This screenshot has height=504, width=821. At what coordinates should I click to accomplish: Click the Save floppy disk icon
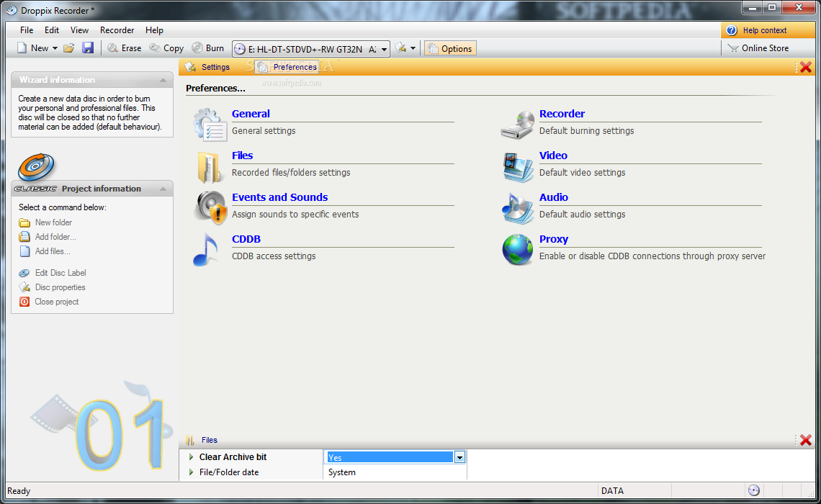pyautogui.click(x=87, y=48)
